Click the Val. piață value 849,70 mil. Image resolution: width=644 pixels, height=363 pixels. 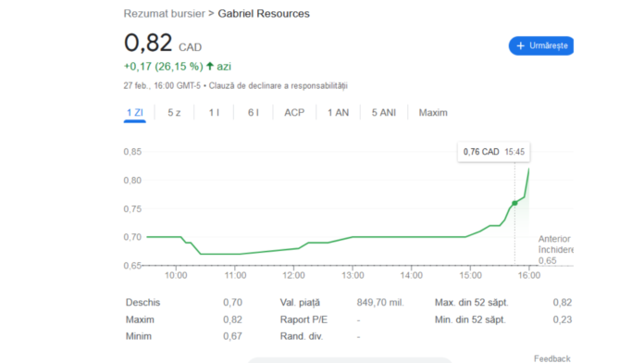click(x=380, y=303)
